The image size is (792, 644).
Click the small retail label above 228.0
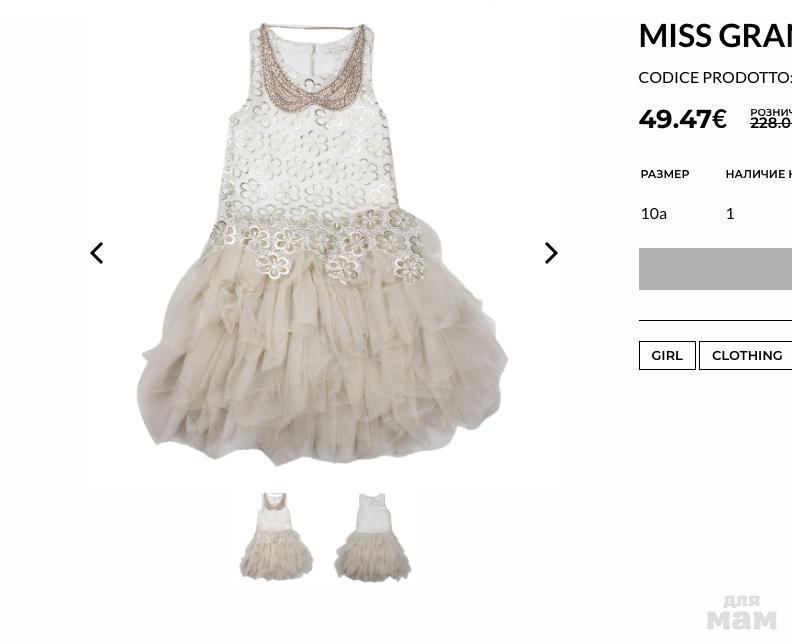(770, 112)
